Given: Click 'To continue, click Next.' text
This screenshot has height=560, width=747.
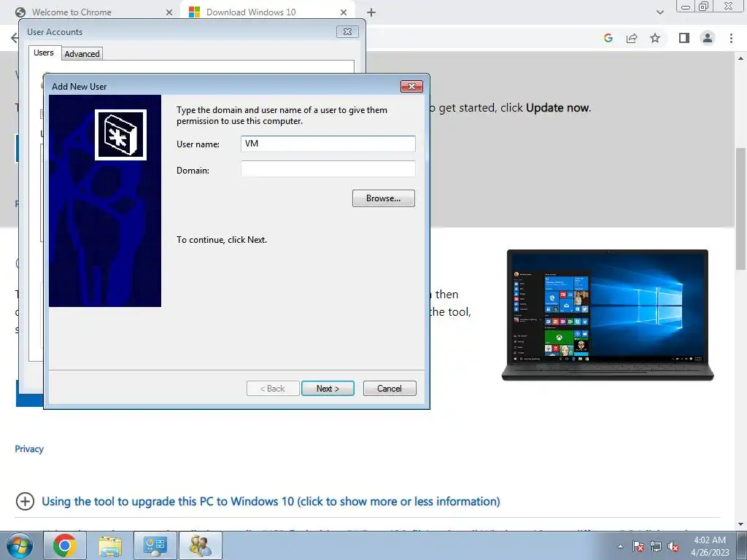Looking at the screenshot, I should click(222, 240).
